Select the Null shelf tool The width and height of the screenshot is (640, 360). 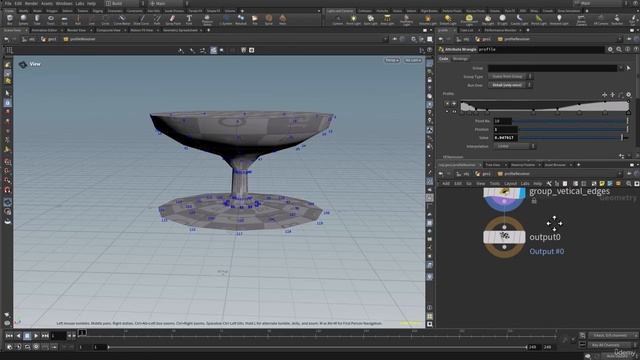click(x=78, y=19)
